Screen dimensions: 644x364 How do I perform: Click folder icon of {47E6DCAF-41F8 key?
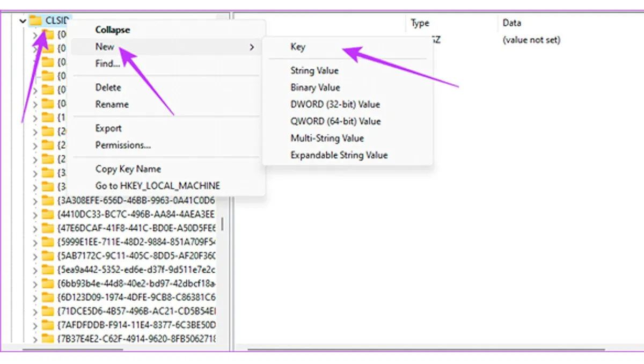pos(48,228)
